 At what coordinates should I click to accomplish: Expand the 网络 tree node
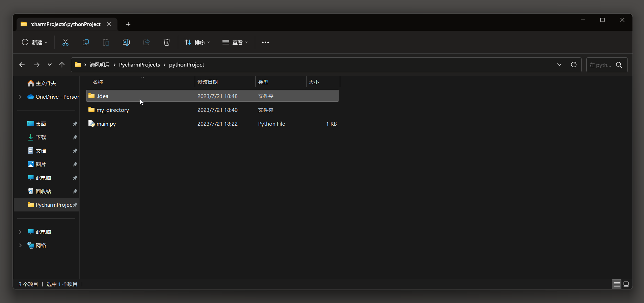pyautogui.click(x=20, y=245)
